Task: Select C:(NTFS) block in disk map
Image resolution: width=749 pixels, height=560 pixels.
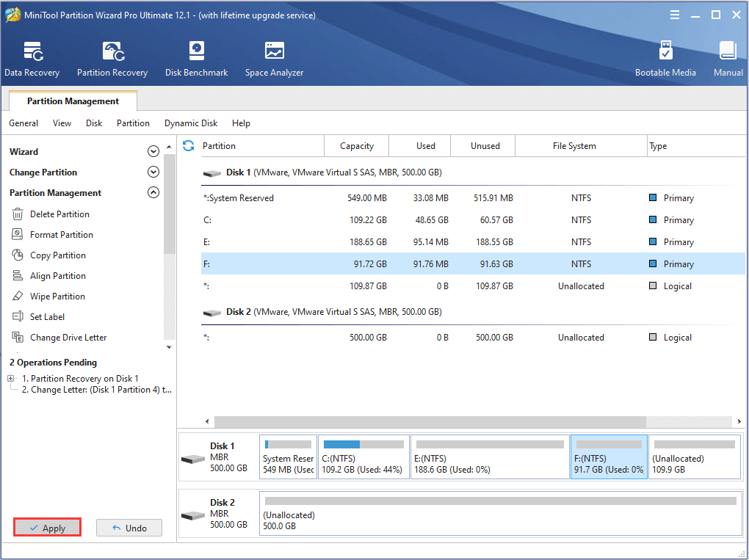Action: tap(363, 457)
